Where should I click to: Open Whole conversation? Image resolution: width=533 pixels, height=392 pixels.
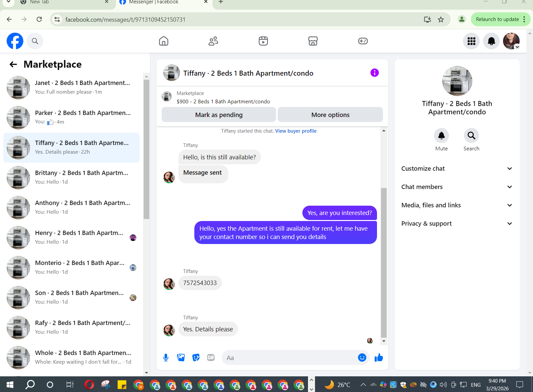coord(71,358)
